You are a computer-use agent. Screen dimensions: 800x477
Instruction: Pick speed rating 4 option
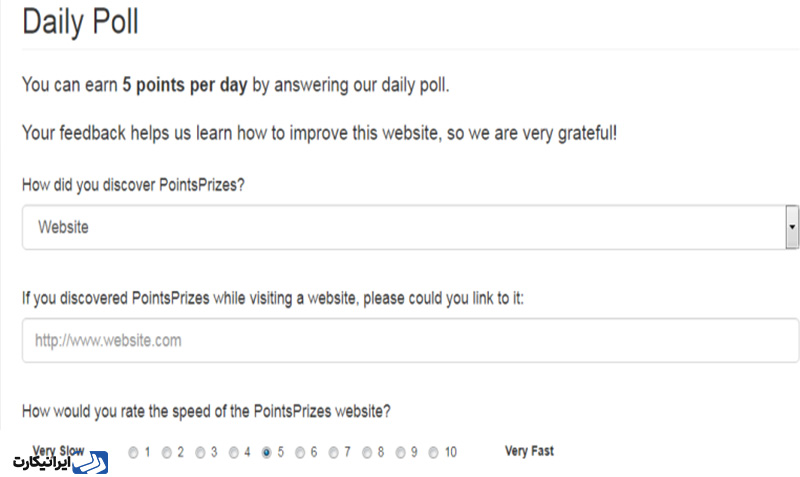click(234, 453)
